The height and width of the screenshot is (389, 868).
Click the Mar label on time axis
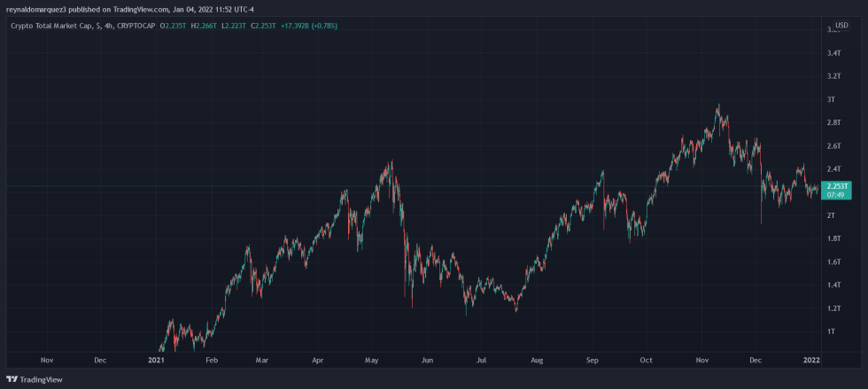point(262,360)
